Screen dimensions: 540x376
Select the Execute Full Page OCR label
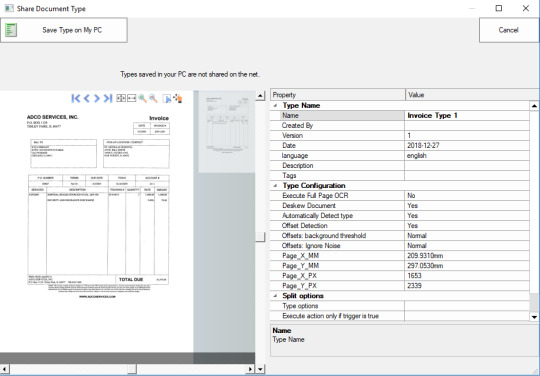(315, 196)
